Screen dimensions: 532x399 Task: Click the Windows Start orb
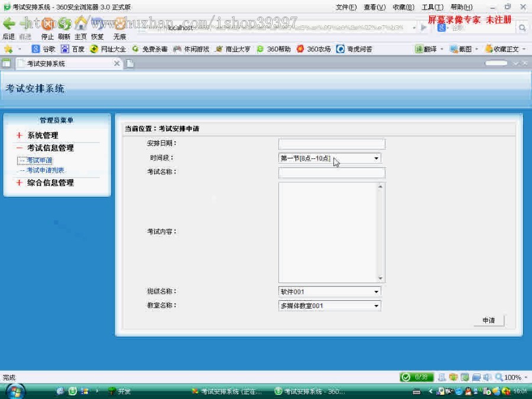(15, 391)
